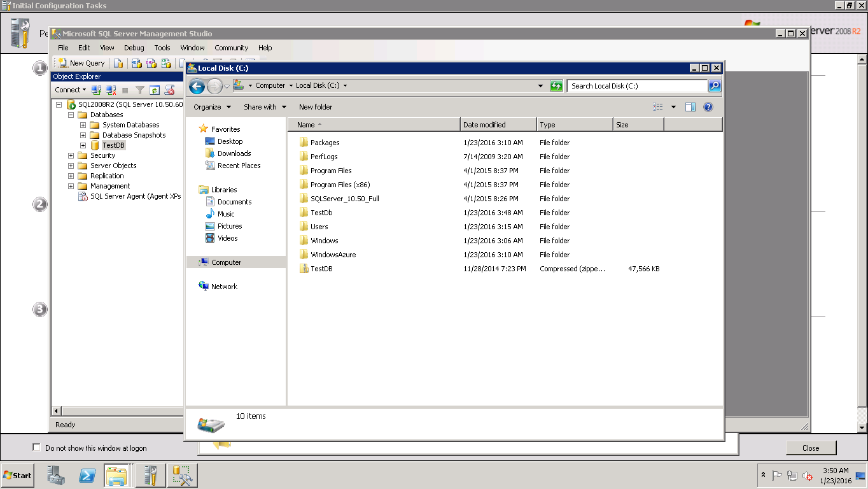Image resolution: width=868 pixels, height=489 pixels.
Task: Click Close button in Initial Configuration Tasks
Action: (x=811, y=448)
